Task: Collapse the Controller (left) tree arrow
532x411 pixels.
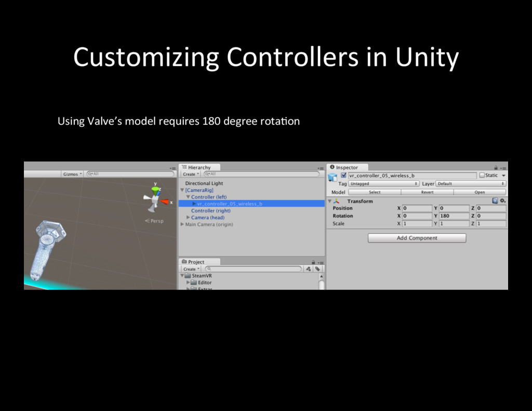Action: [x=188, y=197]
